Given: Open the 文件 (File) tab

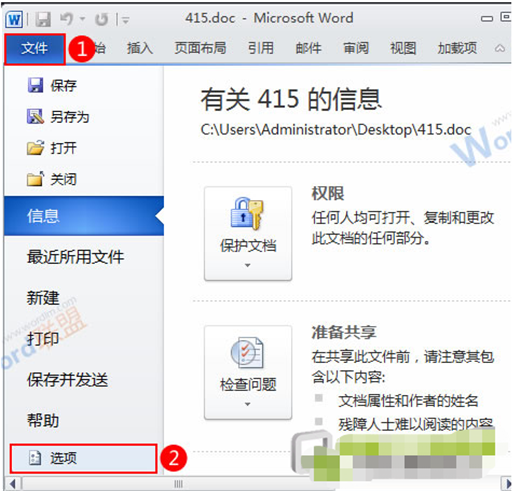Looking at the screenshot, I should click(35, 49).
